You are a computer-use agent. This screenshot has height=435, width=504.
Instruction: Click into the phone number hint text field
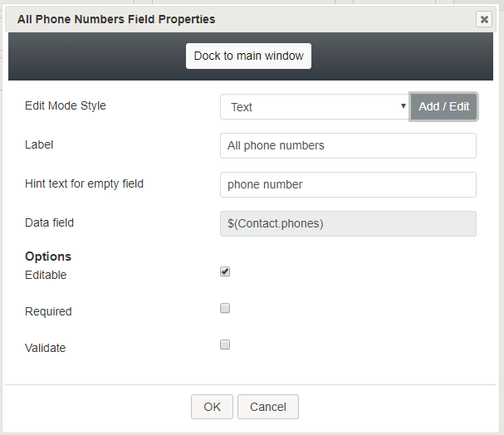pyautogui.click(x=348, y=185)
